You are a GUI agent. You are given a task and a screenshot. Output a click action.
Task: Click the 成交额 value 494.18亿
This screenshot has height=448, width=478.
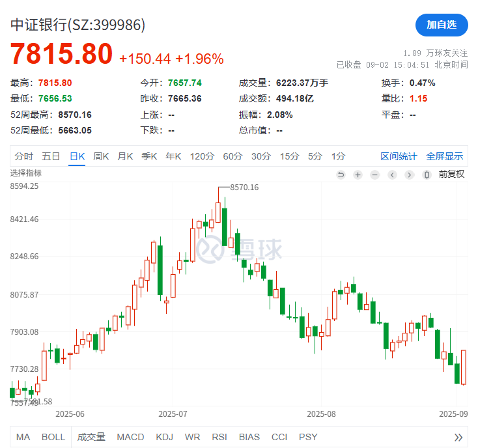pyautogui.click(x=295, y=99)
